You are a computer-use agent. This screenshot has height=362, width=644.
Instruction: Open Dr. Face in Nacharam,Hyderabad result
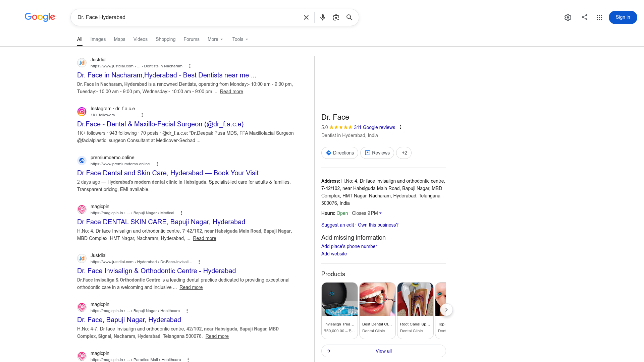coord(167,75)
